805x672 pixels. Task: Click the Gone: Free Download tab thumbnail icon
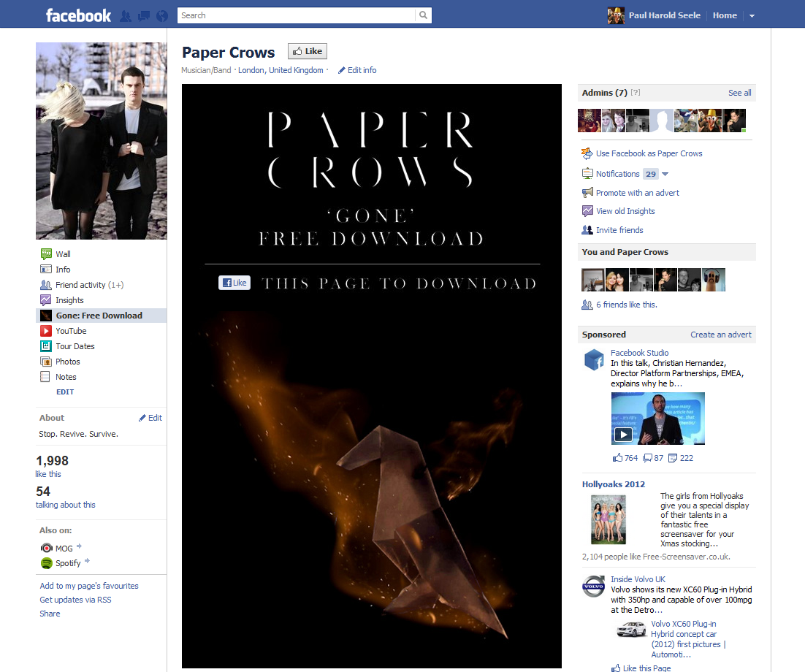pos(46,316)
